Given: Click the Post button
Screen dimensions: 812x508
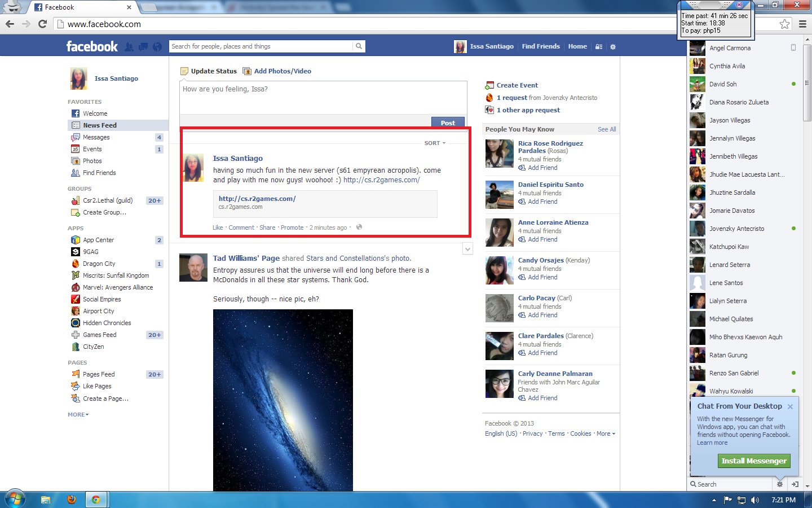Looking at the screenshot, I should point(448,122).
